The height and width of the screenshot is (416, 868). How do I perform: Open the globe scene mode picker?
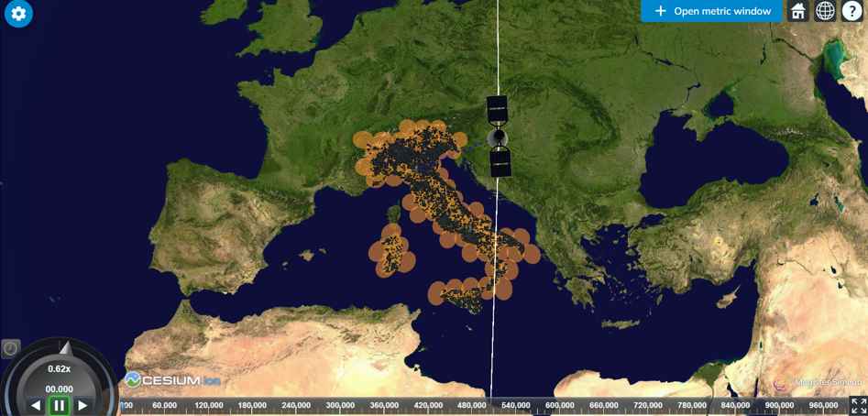click(825, 11)
